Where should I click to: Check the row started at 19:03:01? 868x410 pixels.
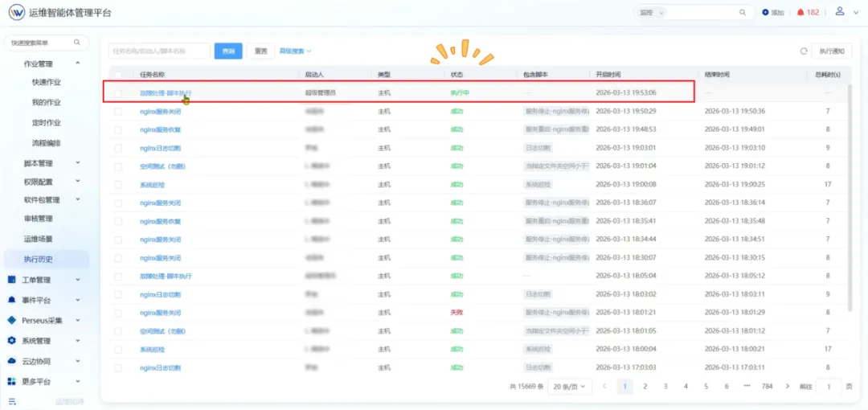point(118,148)
